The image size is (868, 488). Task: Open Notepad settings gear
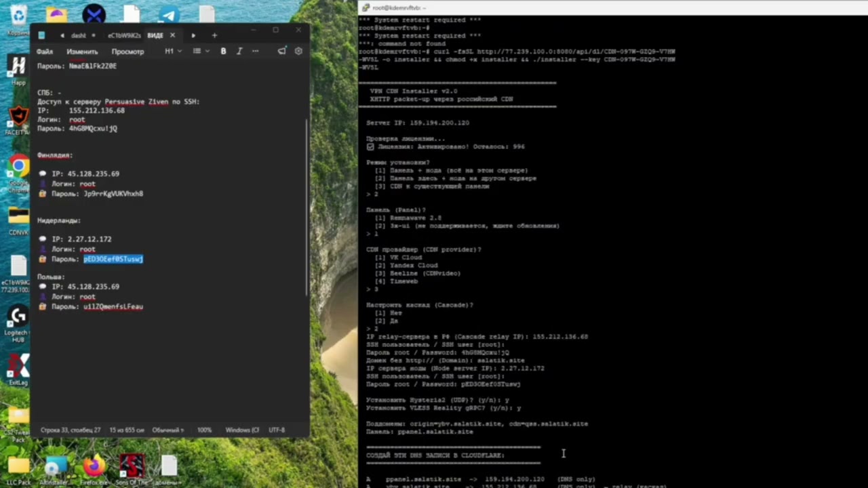tap(298, 52)
